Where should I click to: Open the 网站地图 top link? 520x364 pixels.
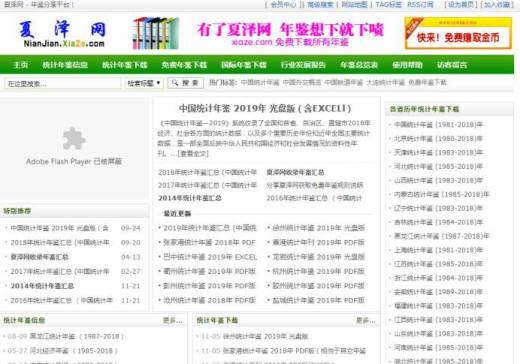[x=354, y=5]
